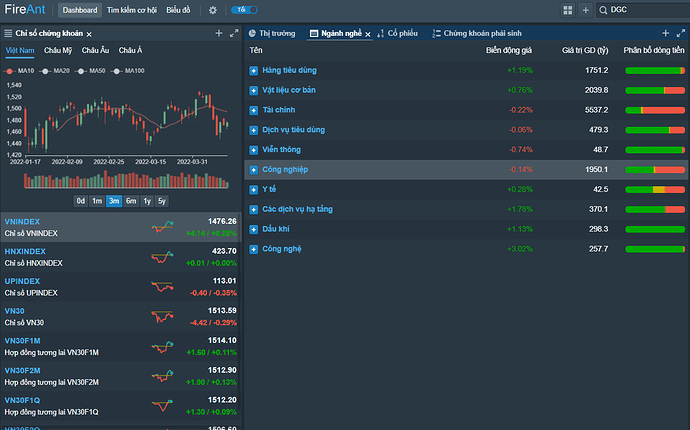The height and width of the screenshot is (430, 690).
Task: Expand the Hàng tiêu dùng sector row
Action: pos(254,71)
